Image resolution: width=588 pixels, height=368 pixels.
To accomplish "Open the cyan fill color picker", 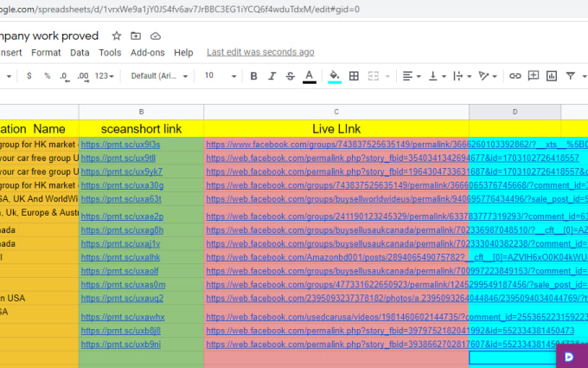I will (335, 76).
